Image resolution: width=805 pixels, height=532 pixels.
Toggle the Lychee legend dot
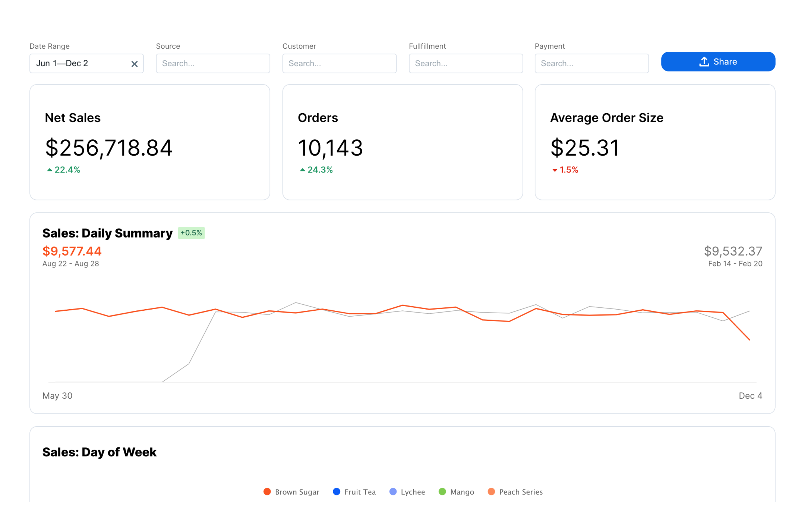393,491
